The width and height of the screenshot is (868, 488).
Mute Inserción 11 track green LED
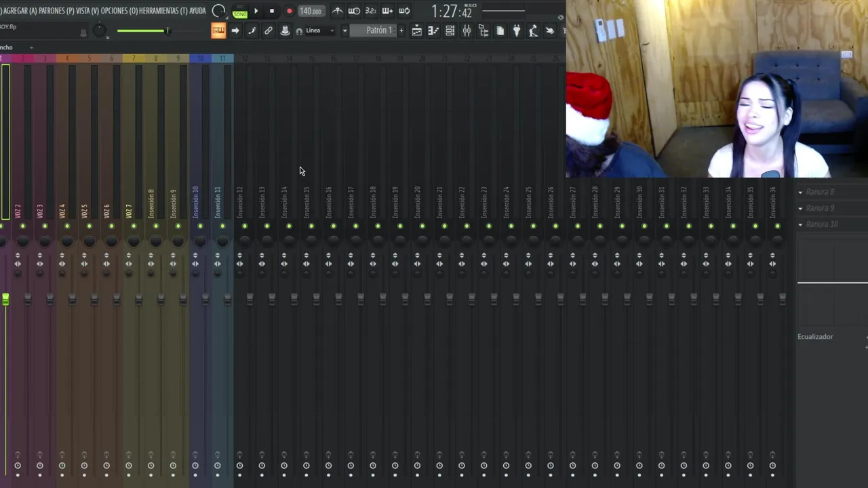pos(222,226)
